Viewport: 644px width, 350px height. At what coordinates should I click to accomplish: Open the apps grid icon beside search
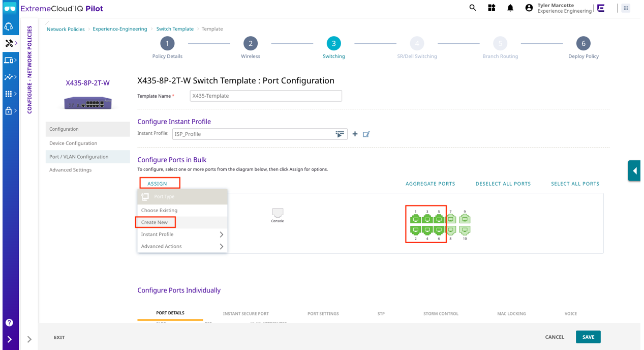tap(491, 8)
